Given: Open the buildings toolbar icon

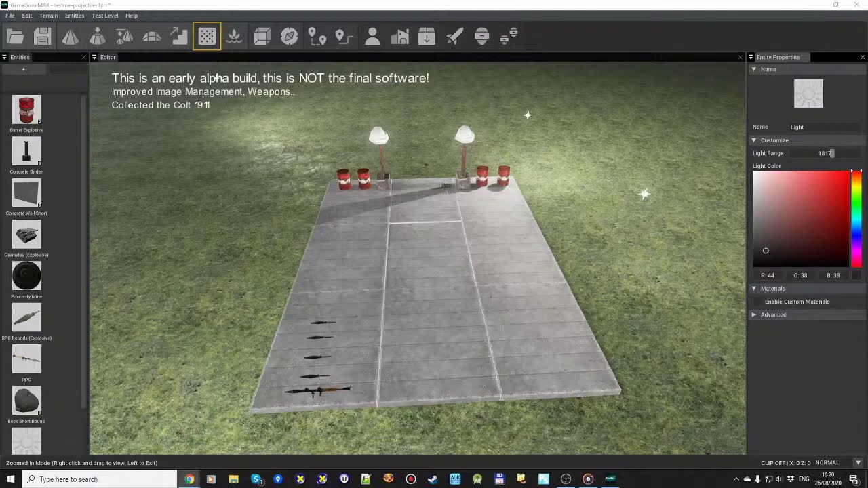Looking at the screenshot, I should coord(399,36).
